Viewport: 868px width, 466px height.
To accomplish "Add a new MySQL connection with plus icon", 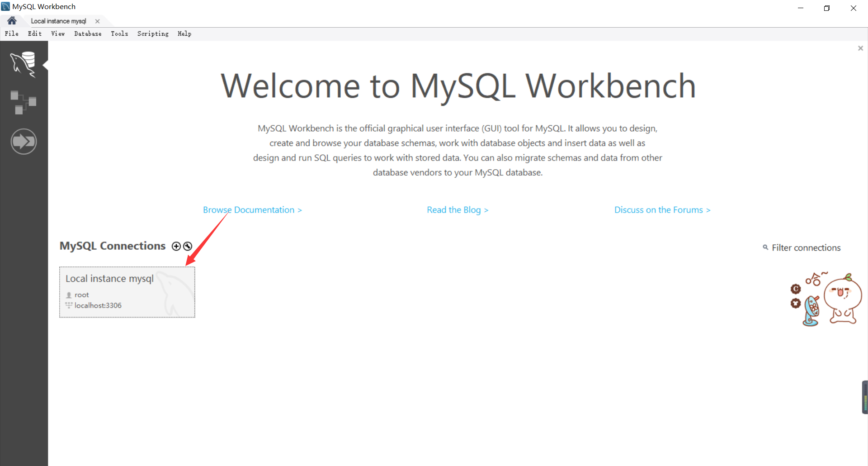I will [176, 246].
